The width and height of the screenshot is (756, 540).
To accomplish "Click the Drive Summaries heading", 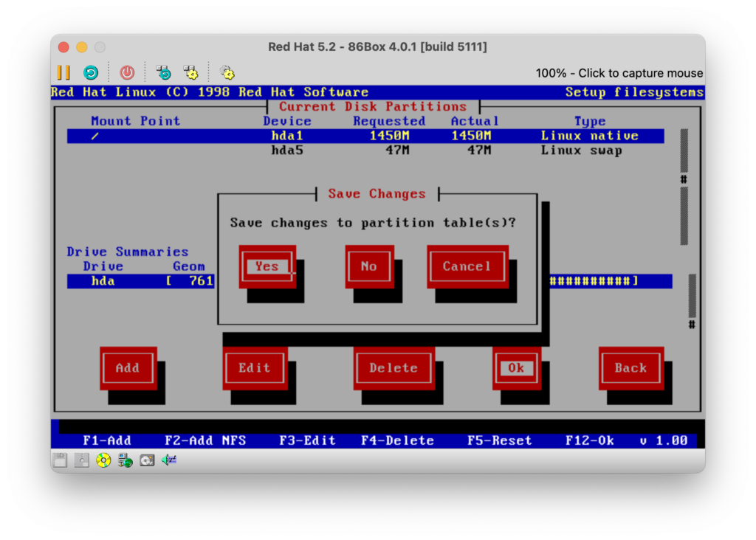I will [x=128, y=252].
